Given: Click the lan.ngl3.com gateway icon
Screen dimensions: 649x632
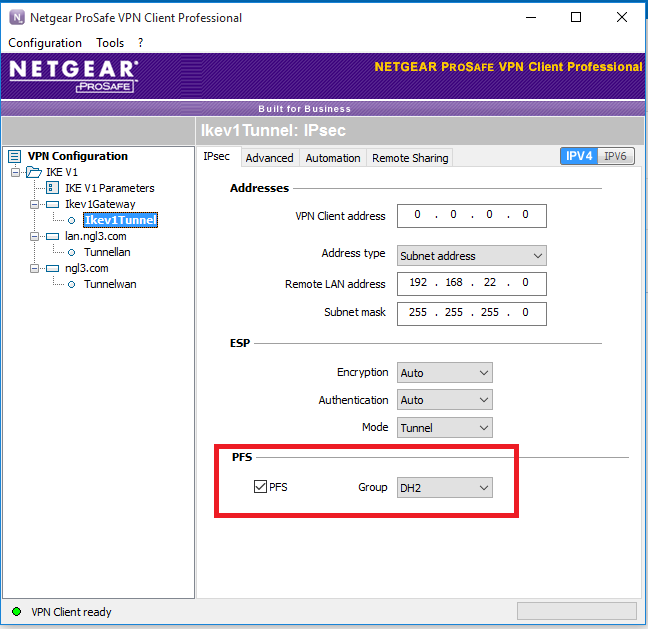Looking at the screenshot, I should coord(52,237).
